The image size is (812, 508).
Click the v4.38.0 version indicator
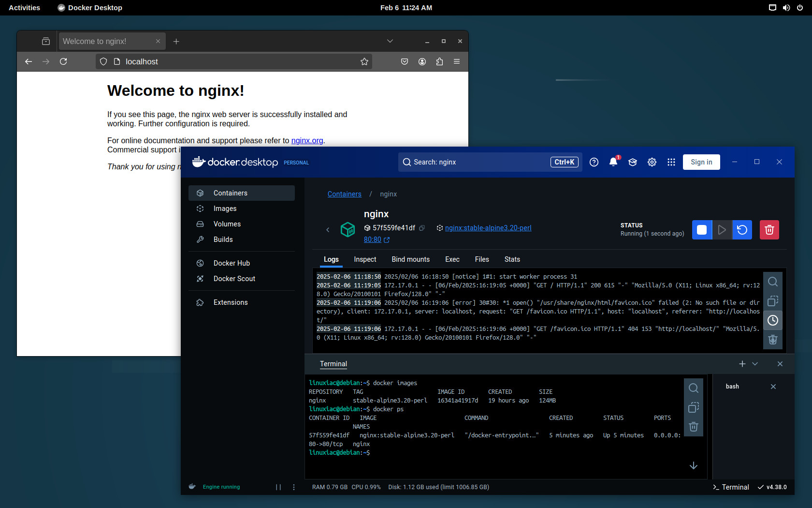(772, 487)
